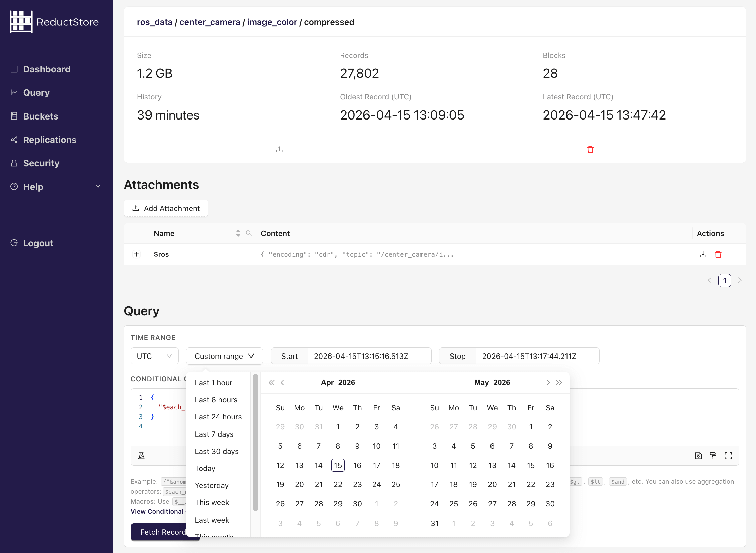This screenshot has width=756, height=553.
Task: Open the Buckets page from the sidebar
Action: [41, 116]
